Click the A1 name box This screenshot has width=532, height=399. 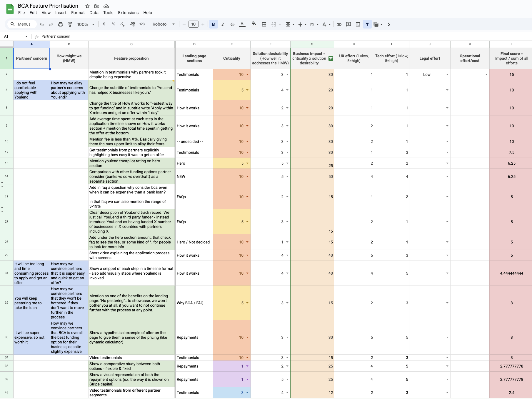[x=13, y=36]
